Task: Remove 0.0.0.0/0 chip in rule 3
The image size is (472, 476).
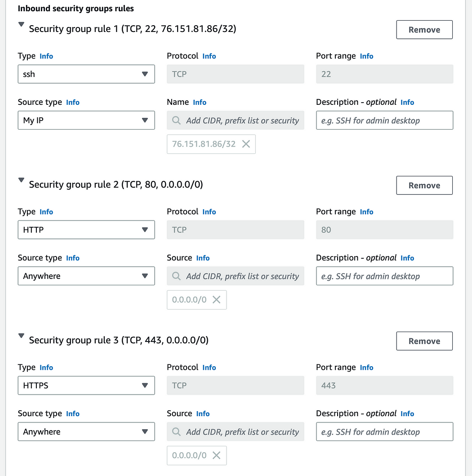Action: point(216,455)
